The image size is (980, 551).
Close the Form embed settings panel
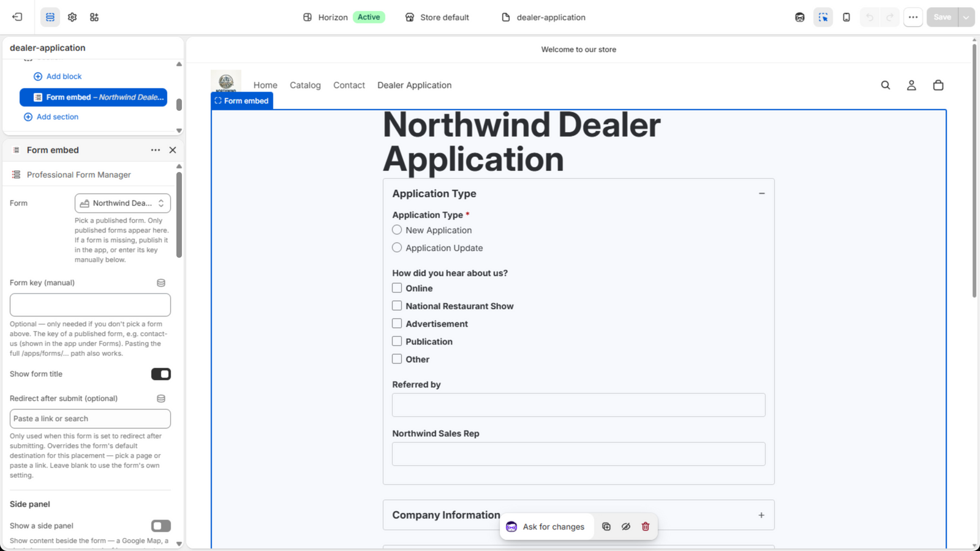pos(173,150)
